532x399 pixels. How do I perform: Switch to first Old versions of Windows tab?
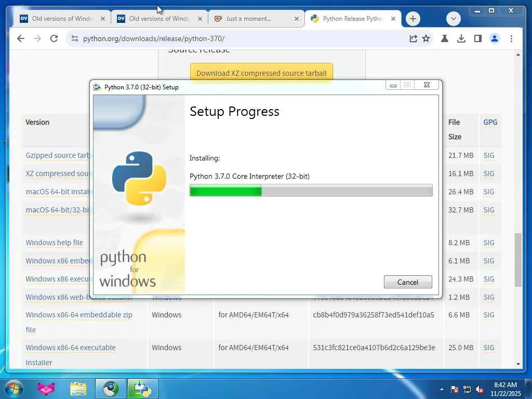click(x=62, y=19)
